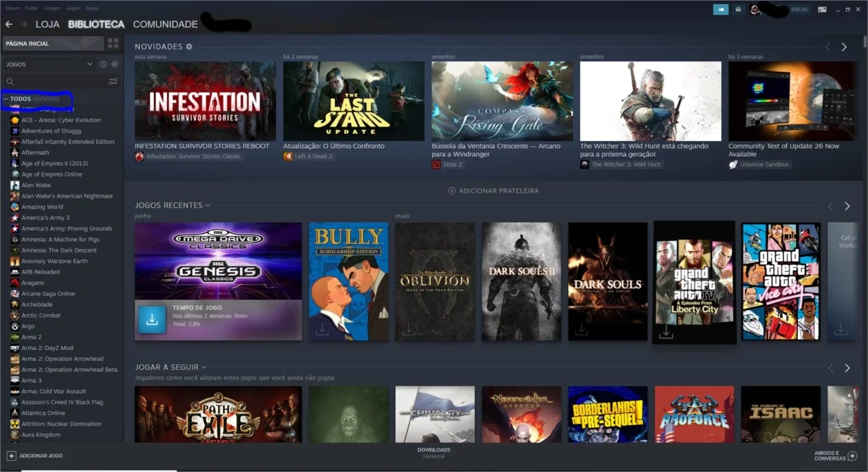Open Novidades settings gear
Image resolution: width=868 pixels, height=472 pixels.
coord(189,46)
